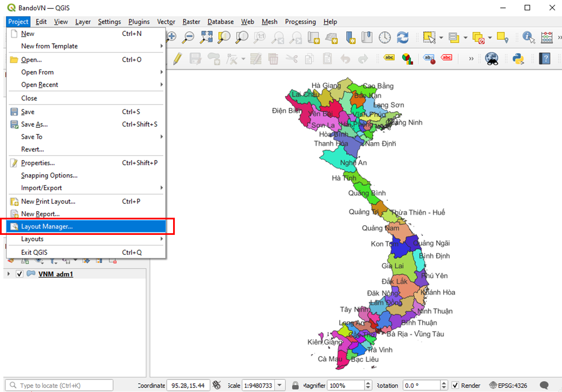
Task: Activate the Identify Features tool
Action: (x=529, y=37)
